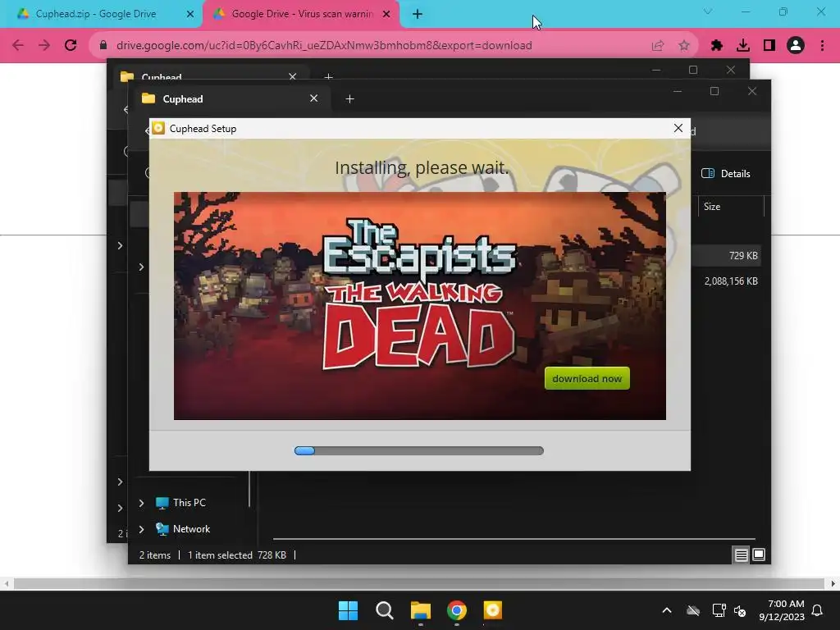Switch to Cuphead.zip - Google Drive tab
840x630 pixels.
pos(97,14)
